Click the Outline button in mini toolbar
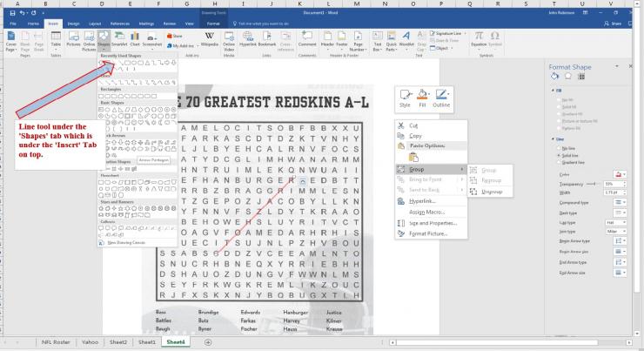 [441, 98]
